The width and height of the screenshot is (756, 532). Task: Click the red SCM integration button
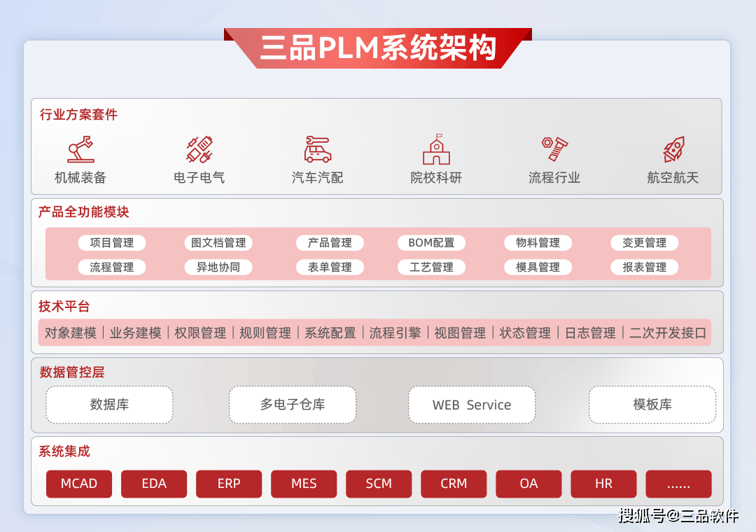pos(379,484)
